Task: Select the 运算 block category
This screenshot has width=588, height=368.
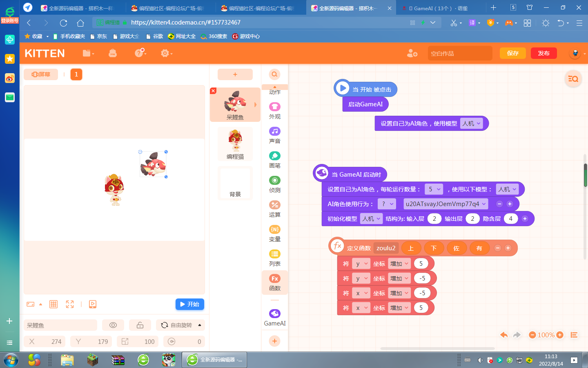Action: pyautogui.click(x=275, y=209)
